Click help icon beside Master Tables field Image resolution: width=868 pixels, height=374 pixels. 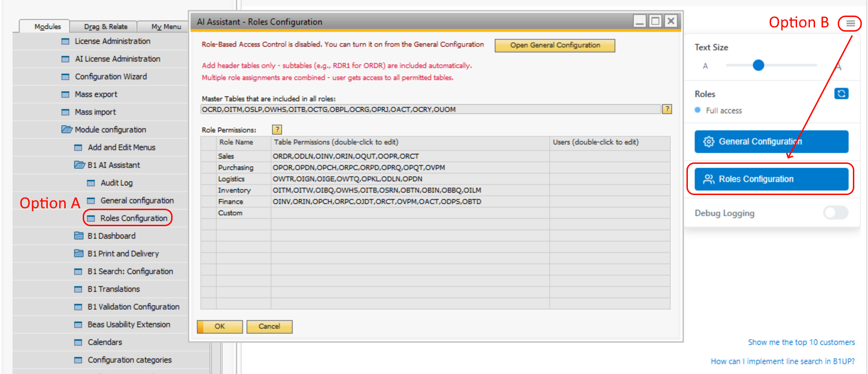(x=667, y=109)
